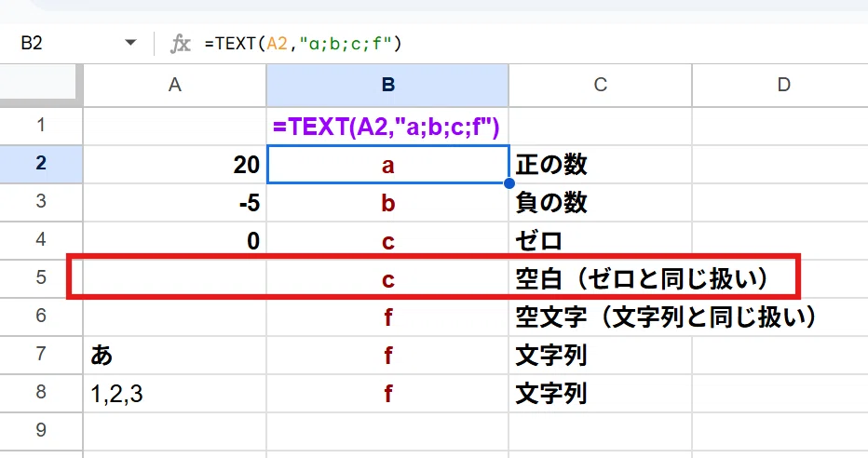Select column B header
868x458 pixels.
coord(387,86)
